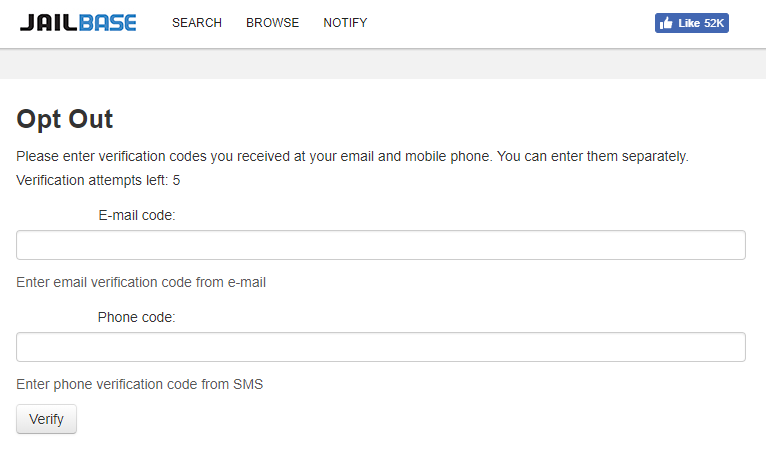766x458 pixels.
Task: Go to the BROWSE navigation item
Action: tap(273, 23)
